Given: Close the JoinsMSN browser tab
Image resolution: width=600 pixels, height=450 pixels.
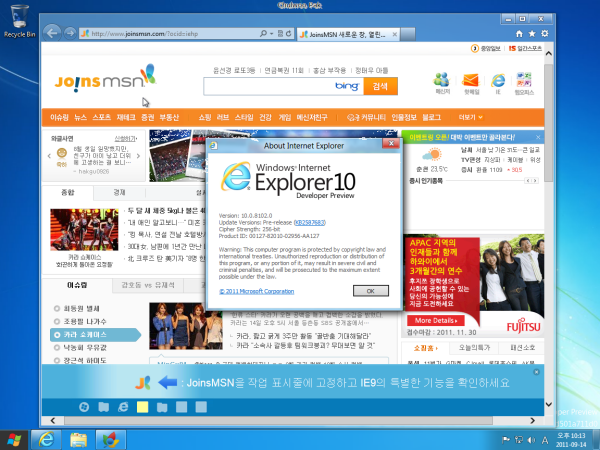Looking at the screenshot, I should coord(395,34).
